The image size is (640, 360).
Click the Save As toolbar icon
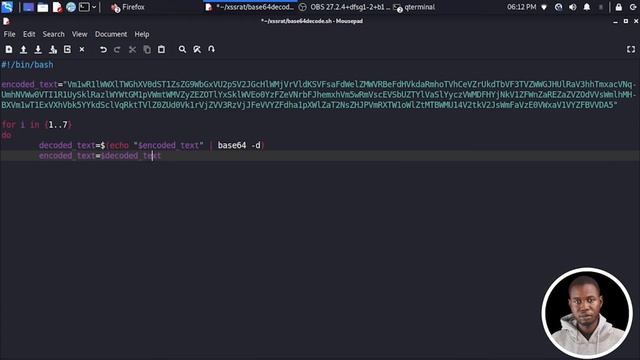[x=53, y=49]
